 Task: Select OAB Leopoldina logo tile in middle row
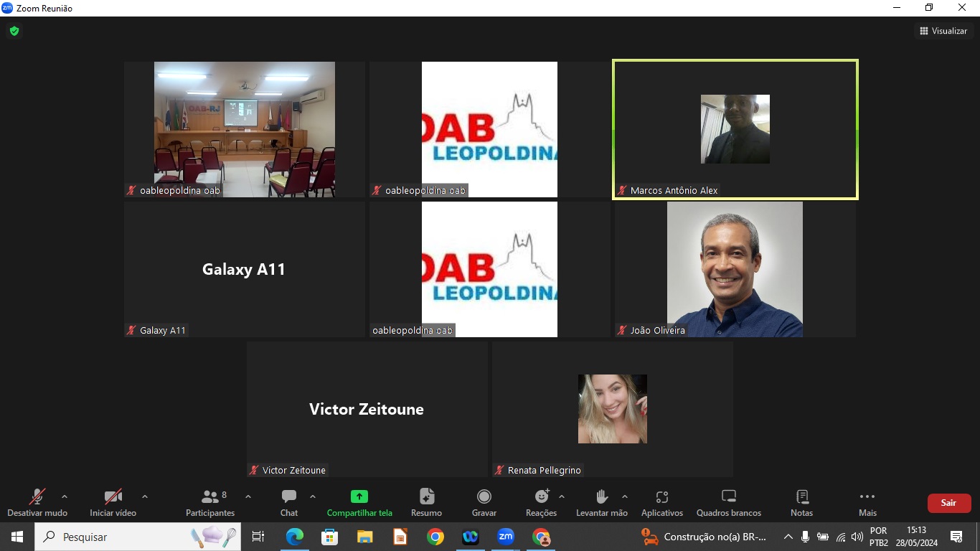(489, 269)
